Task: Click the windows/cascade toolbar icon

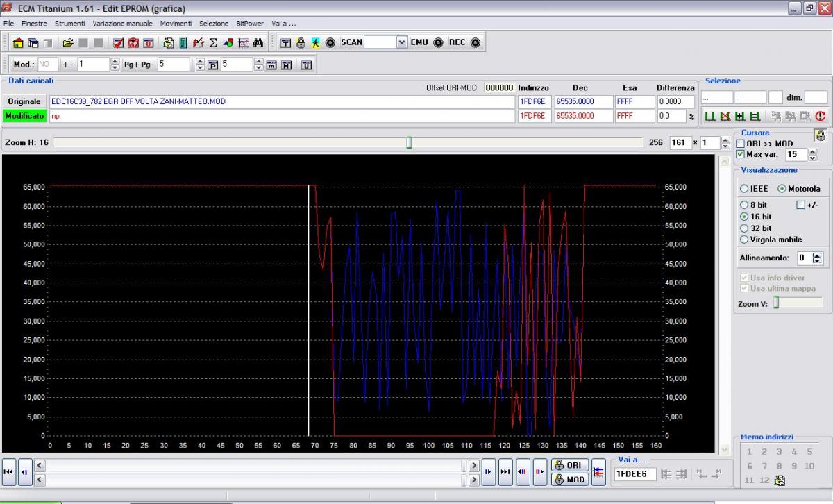Action: 32,42
